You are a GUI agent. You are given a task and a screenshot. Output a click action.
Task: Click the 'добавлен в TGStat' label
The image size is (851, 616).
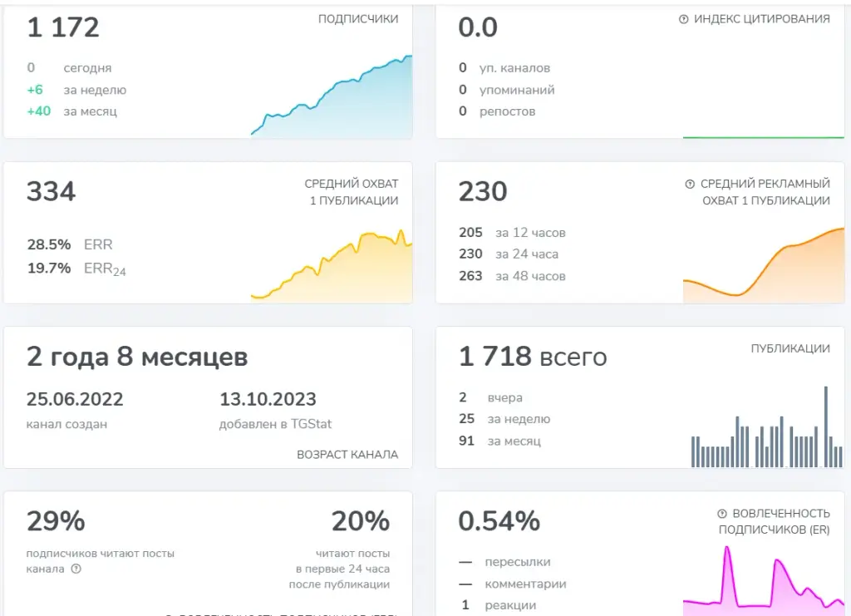tap(275, 424)
